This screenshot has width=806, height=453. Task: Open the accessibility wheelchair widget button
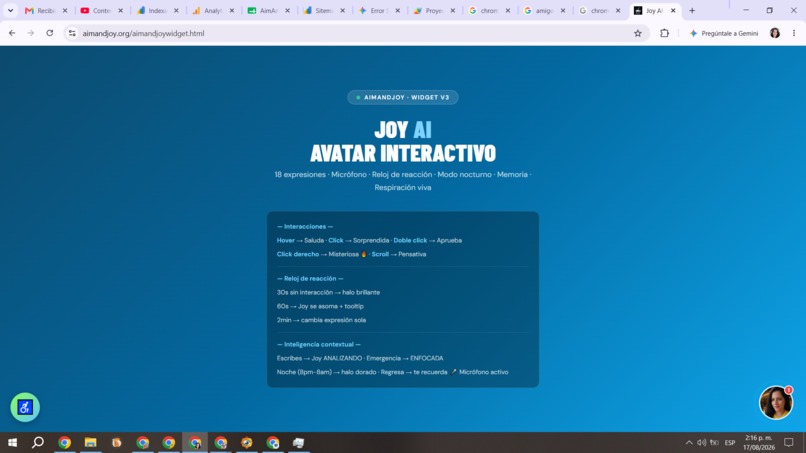click(x=25, y=407)
